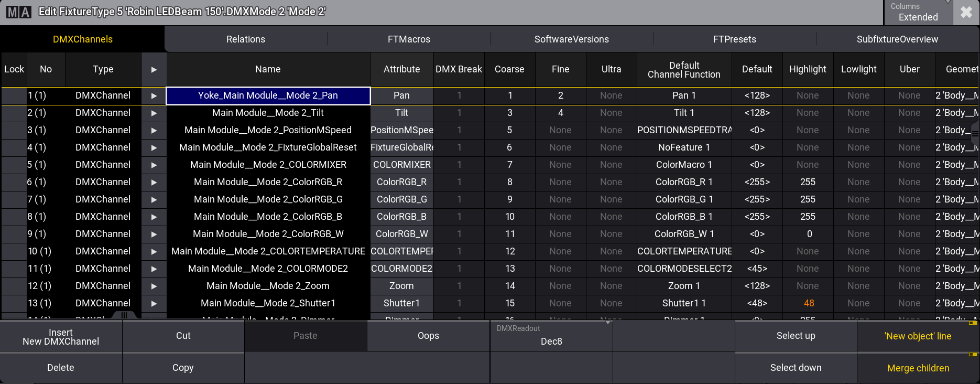Select the Default <128> cell for Tilt

pyautogui.click(x=757, y=113)
